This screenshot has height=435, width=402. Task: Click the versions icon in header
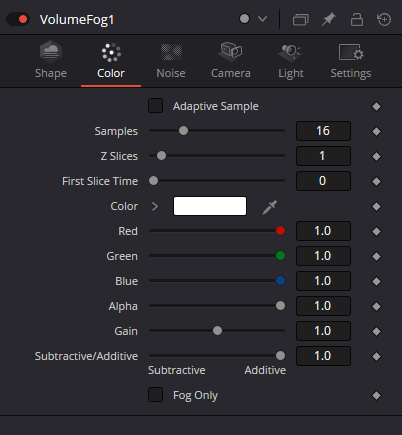300,19
